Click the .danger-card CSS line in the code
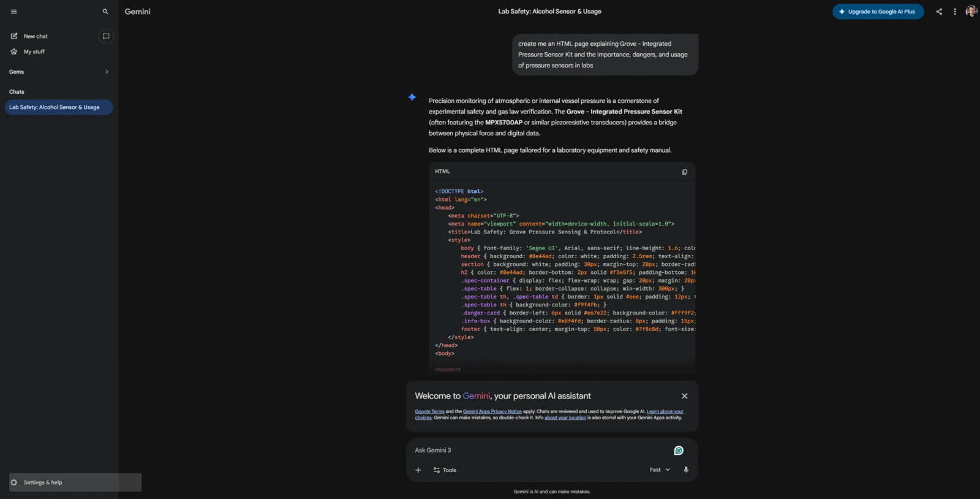Viewport: 980px width, 499px height. pos(578,313)
